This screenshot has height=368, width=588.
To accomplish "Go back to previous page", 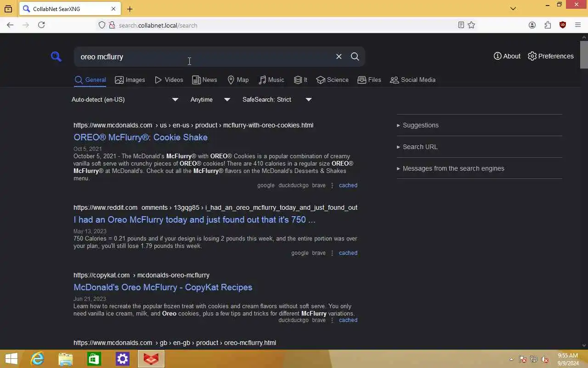I will (x=10, y=25).
